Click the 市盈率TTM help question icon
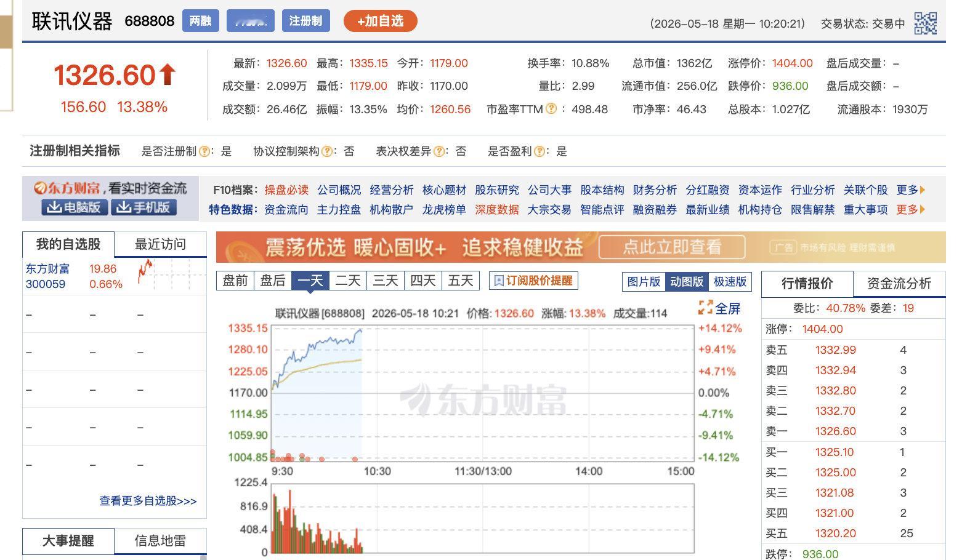This screenshot has height=560, width=978. click(x=551, y=109)
